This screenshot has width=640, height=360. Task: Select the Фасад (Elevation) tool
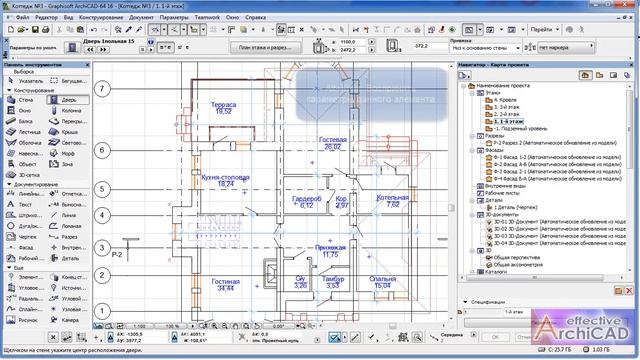click(21, 247)
